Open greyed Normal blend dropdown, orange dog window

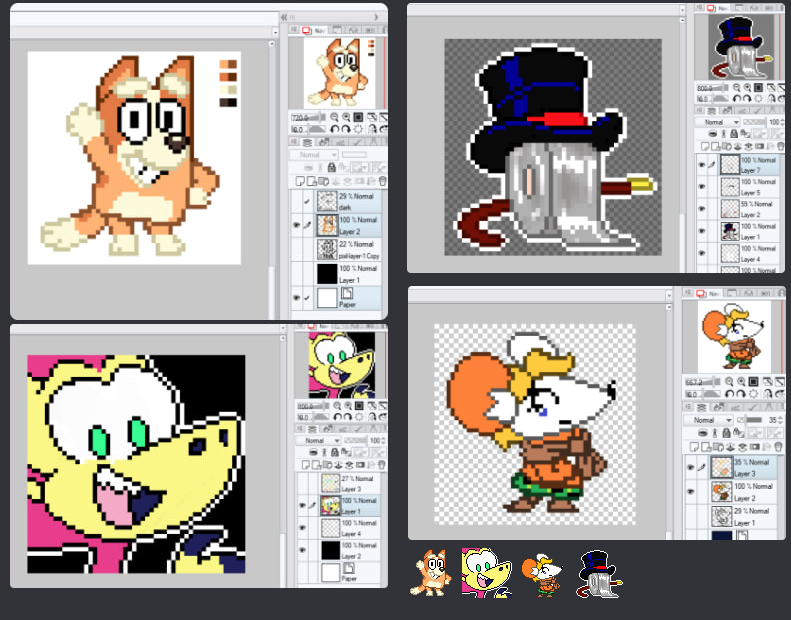tap(313, 154)
